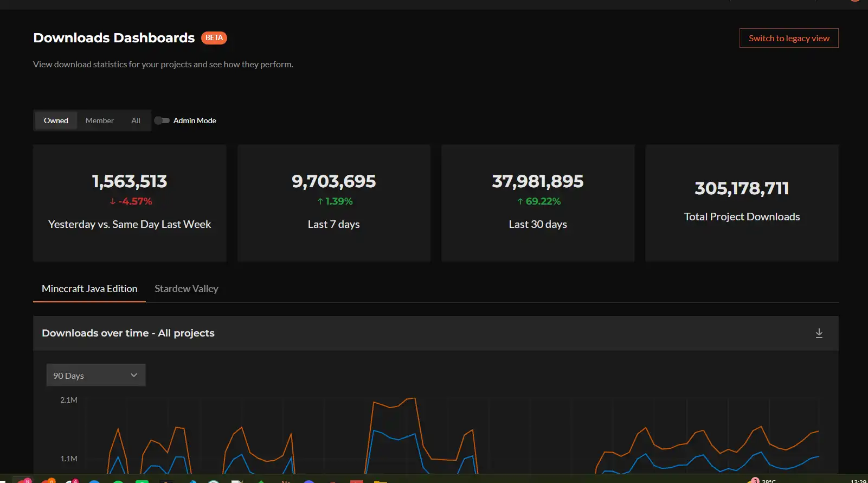Viewport: 868px width, 483px height.
Task: Click the 1.39% increase indicator
Action: pyautogui.click(x=335, y=201)
